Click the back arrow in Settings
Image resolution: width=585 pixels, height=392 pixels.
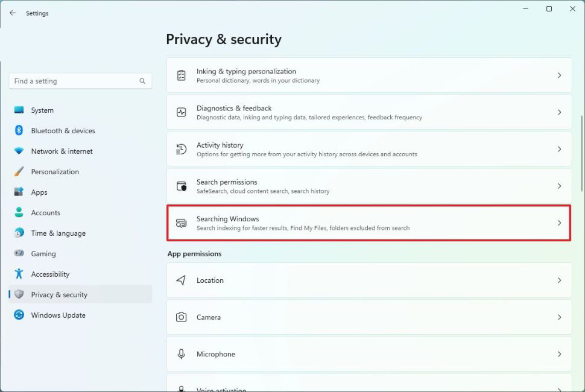tap(13, 13)
